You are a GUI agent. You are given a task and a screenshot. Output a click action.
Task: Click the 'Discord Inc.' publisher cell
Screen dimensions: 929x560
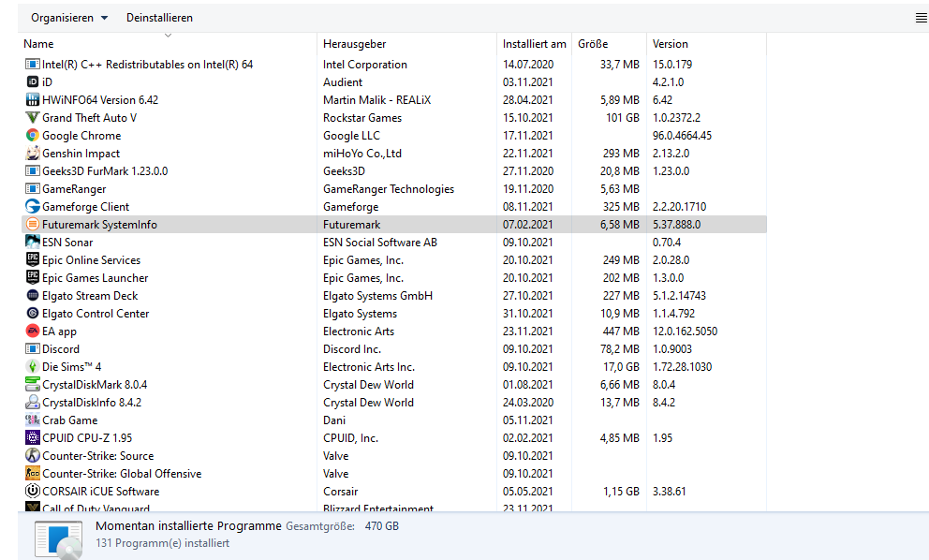pos(352,348)
